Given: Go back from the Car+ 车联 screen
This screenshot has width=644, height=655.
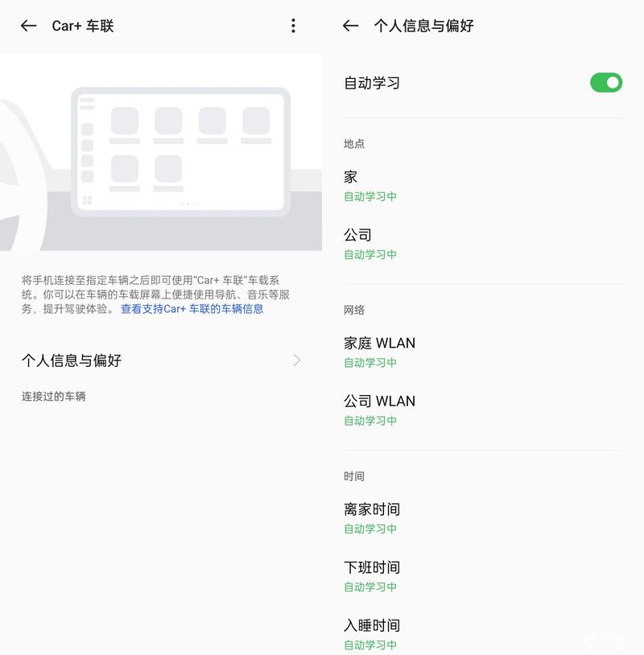Looking at the screenshot, I should tap(28, 26).
